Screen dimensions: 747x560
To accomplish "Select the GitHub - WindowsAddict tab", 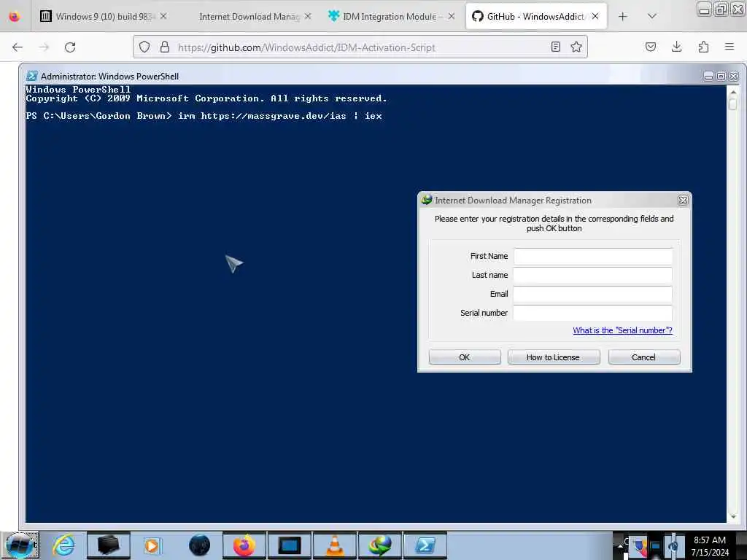I will pos(536,17).
